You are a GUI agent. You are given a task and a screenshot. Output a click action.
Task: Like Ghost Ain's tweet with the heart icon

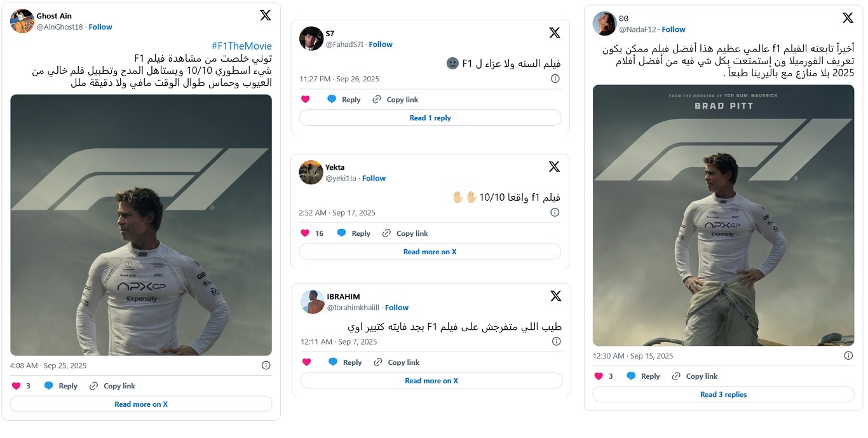[x=17, y=385]
